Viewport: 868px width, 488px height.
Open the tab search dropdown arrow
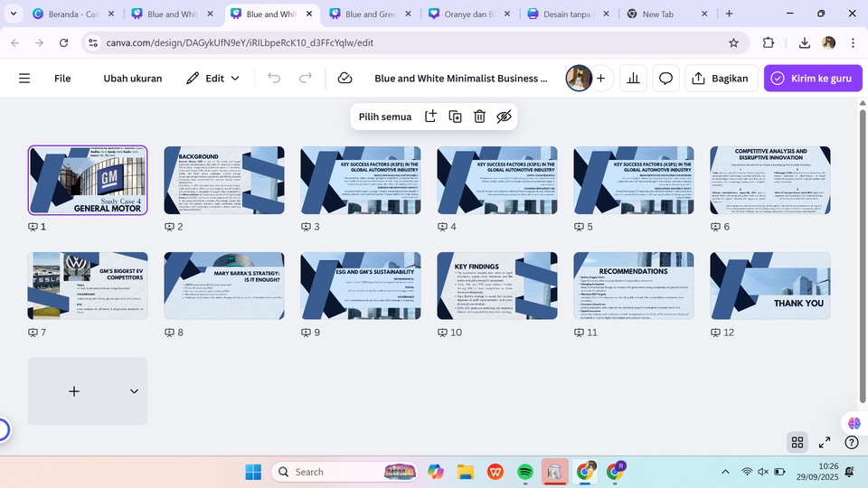(14, 14)
